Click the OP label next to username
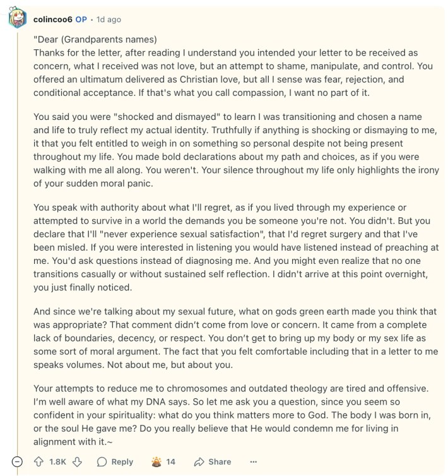The height and width of the screenshot is (476, 448). click(81, 19)
